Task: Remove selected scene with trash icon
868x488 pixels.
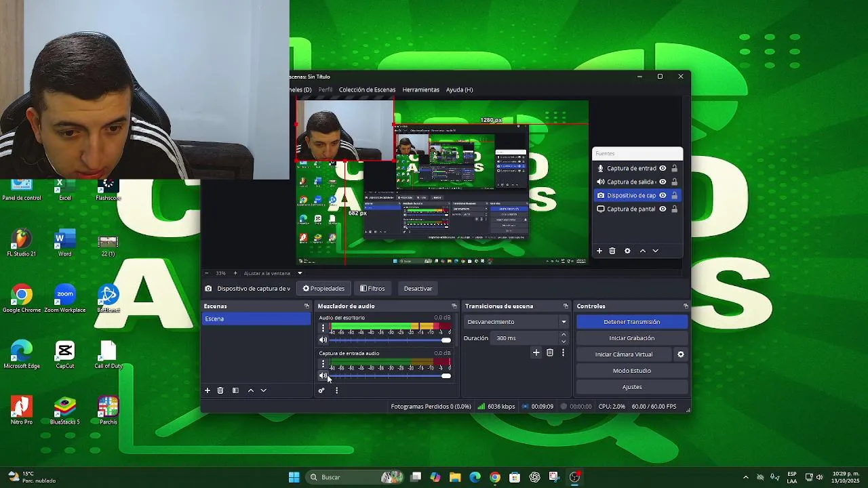Action: [220, 390]
